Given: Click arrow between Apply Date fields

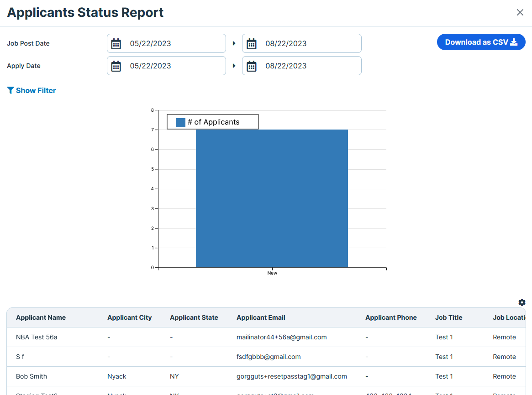Looking at the screenshot, I should click(x=234, y=66).
